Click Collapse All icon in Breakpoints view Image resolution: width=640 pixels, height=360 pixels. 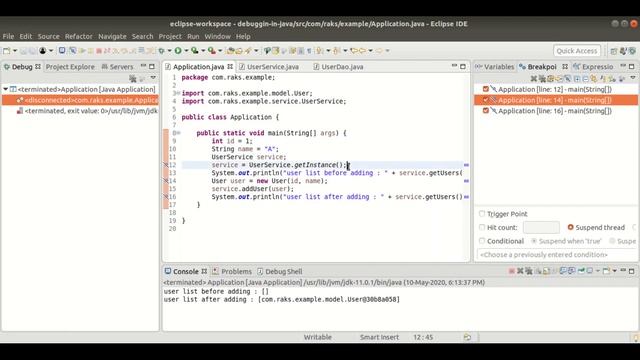click(586, 78)
